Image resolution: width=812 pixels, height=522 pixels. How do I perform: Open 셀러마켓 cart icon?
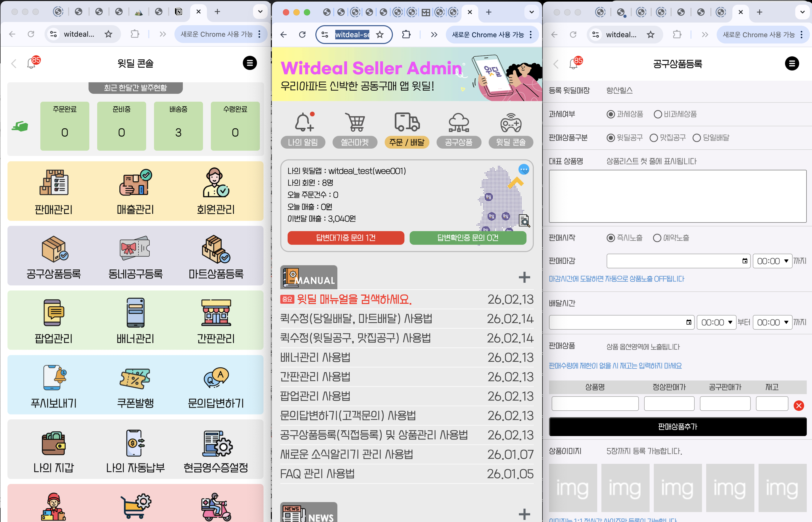(x=355, y=130)
